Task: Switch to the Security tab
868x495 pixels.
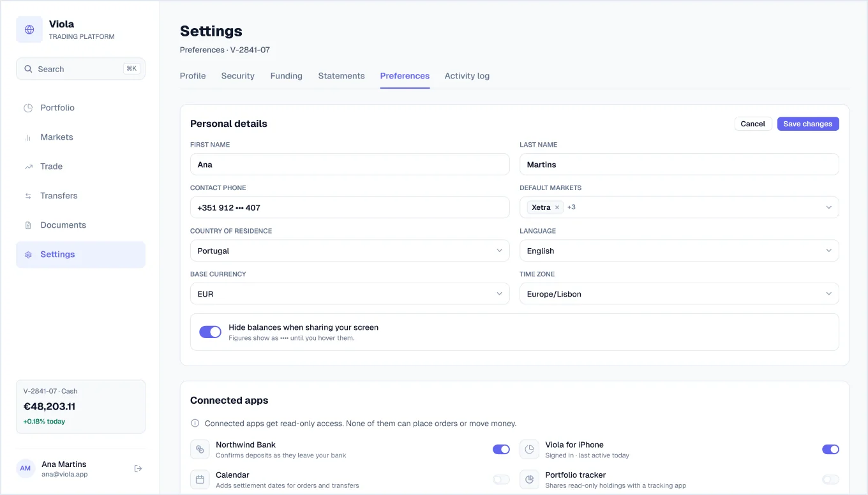Action: (238, 76)
